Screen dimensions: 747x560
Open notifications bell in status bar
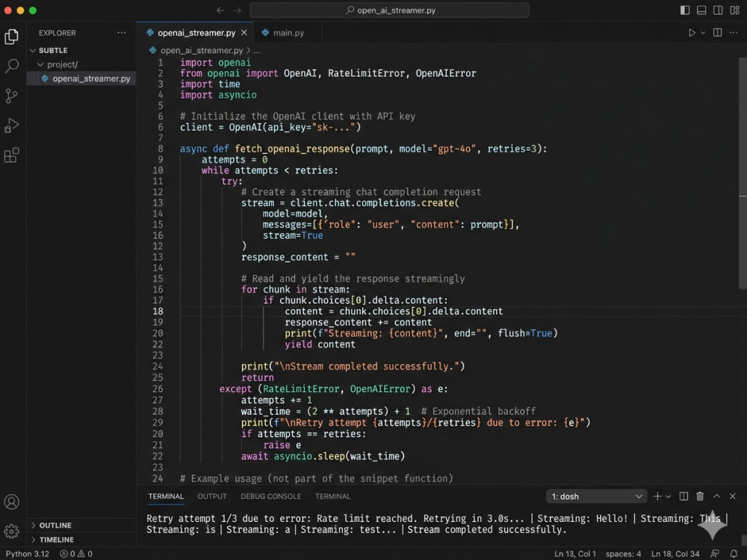coord(734,554)
